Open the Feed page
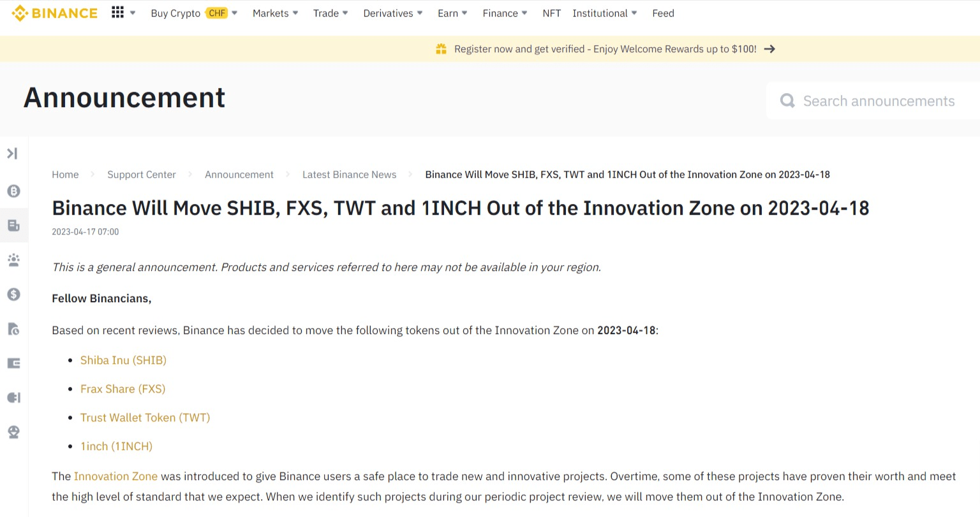The image size is (980, 517). pyautogui.click(x=663, y=13)
